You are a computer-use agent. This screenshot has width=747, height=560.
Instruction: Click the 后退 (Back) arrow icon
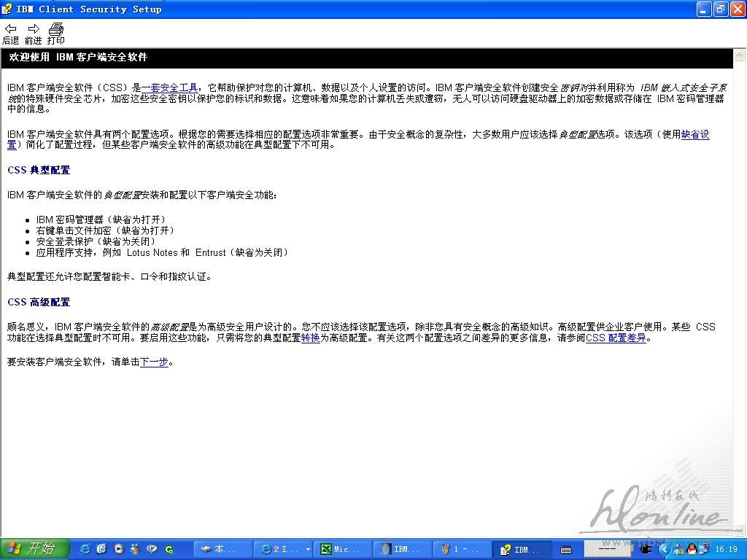(x=10, y=29)
